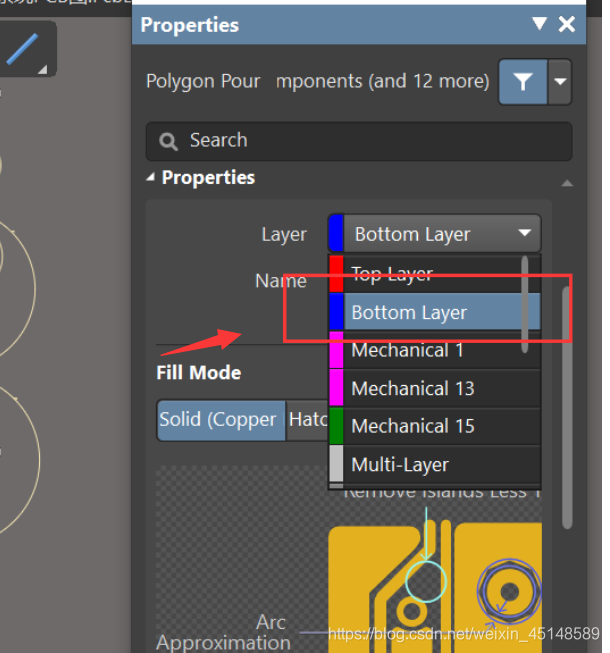Viewport: 610px width, 653px height.
Task: Select the line drawing tool icon
Action: pyautogui.click(x=22, y=48)
